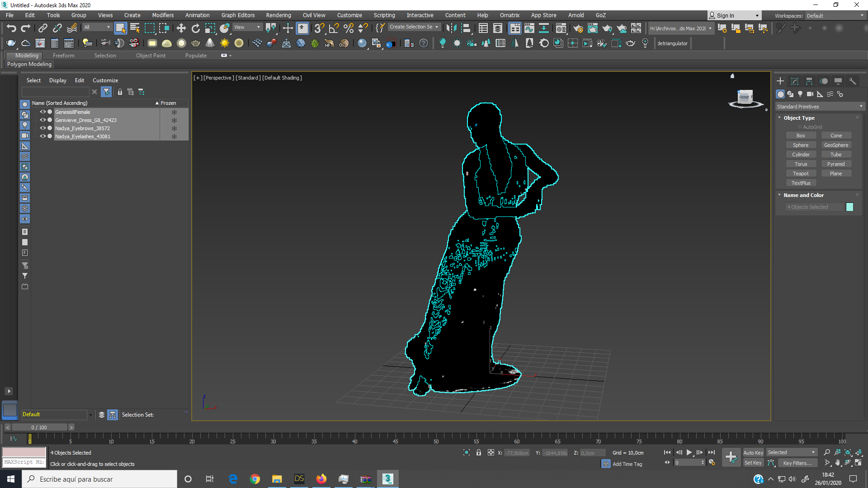
Task: Click the Select by Name icon
Action: pos(135,28)
